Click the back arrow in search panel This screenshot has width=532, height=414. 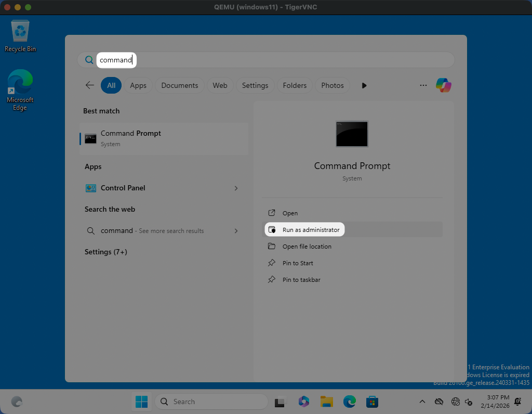[x=90, y=85]
